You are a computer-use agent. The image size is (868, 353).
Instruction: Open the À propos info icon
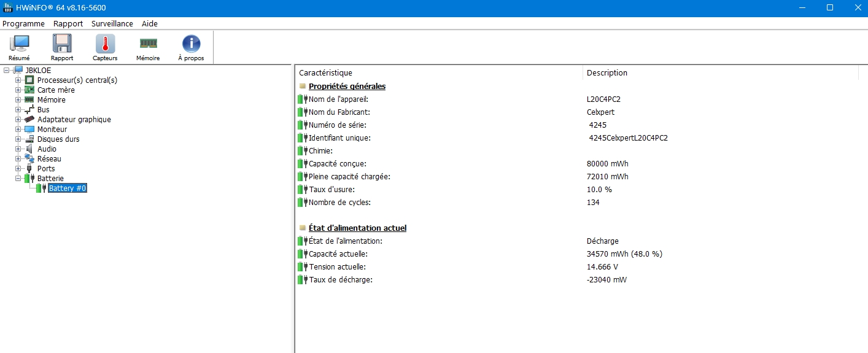click(x=191, y=44)
